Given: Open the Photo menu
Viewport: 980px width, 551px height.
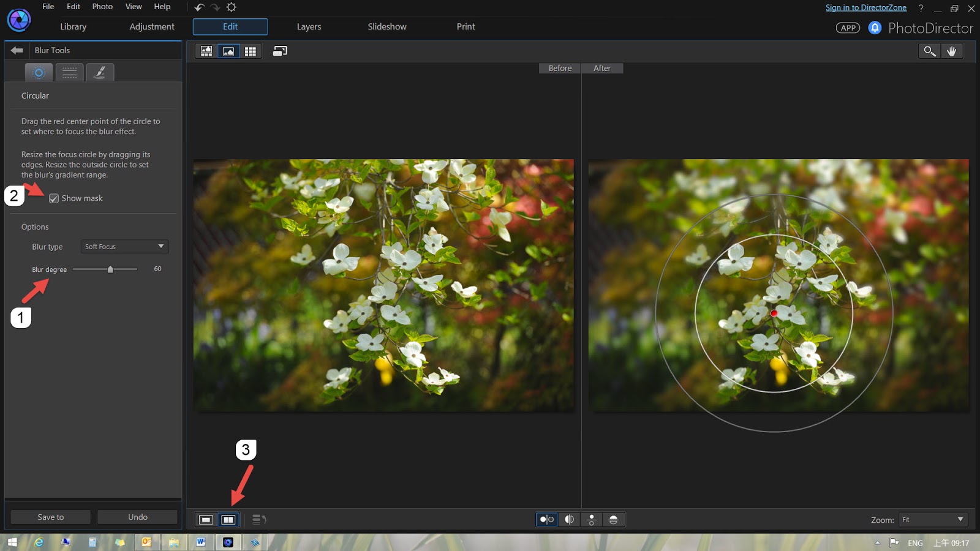Looking at the screenshot, I should click(102, 7).
